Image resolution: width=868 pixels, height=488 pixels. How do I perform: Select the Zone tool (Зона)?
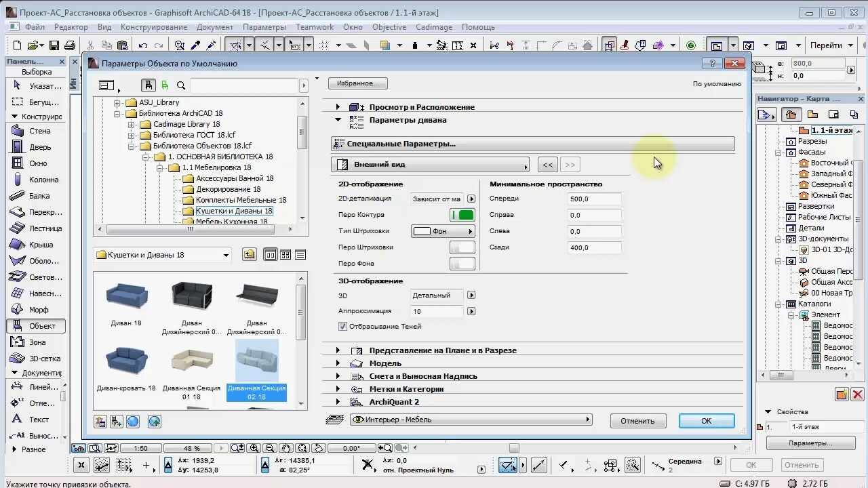coord(36,342)
